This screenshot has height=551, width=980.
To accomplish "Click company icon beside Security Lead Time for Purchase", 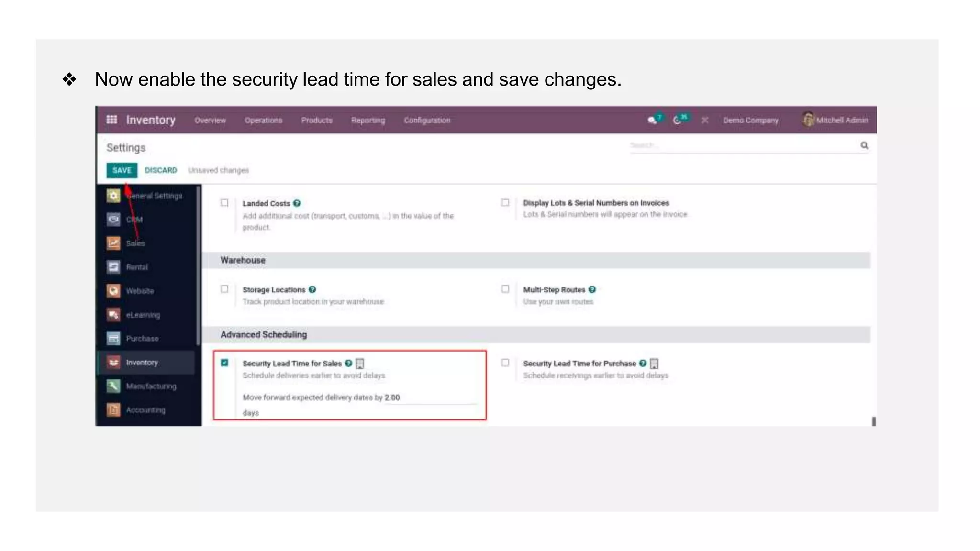I will pyautogui.click(x=655, y=364).
